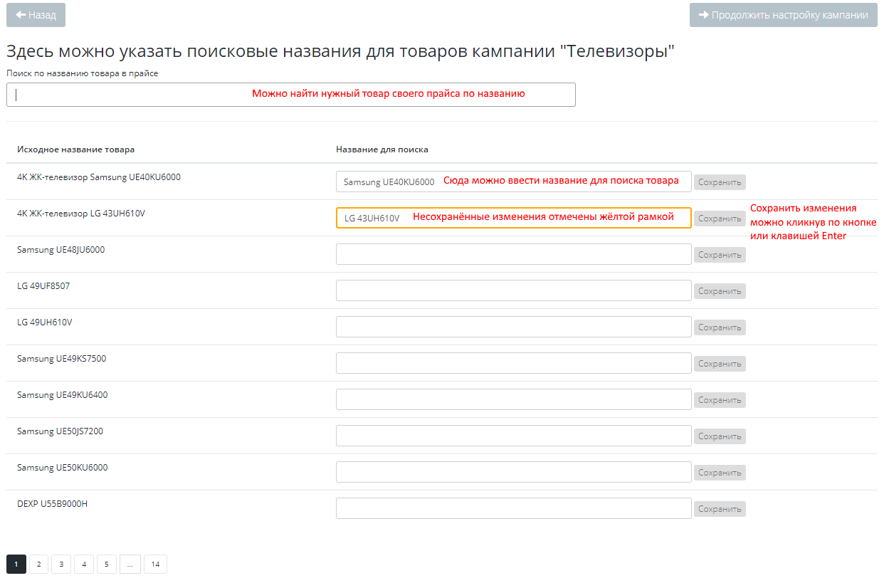This screenshot has width=884, height=588.
Task: Click label Поиск по названию товара в прайсе
Action: coord(83,73)
